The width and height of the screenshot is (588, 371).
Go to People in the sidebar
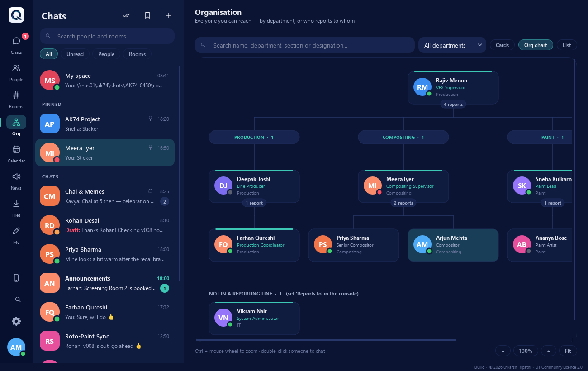(16, 72)
